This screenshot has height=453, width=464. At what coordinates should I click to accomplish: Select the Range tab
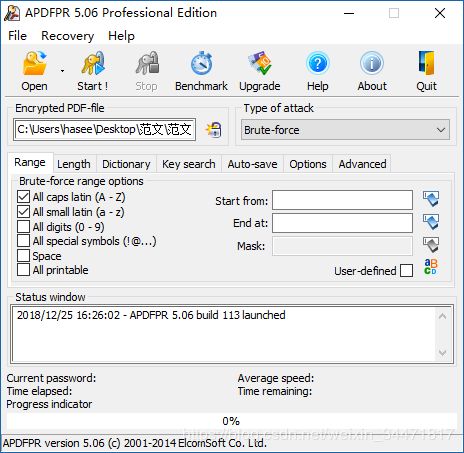[x=30, y=162]
